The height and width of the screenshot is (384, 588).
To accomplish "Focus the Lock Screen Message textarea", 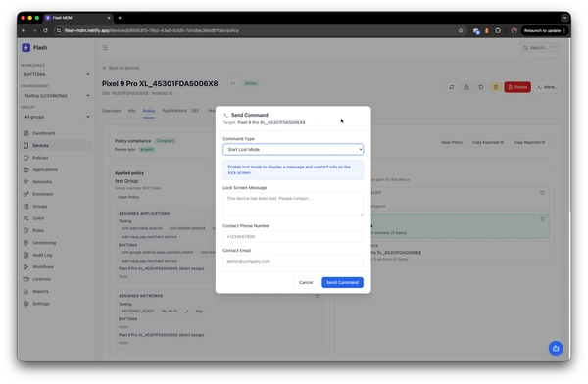I will coord(293,205).
